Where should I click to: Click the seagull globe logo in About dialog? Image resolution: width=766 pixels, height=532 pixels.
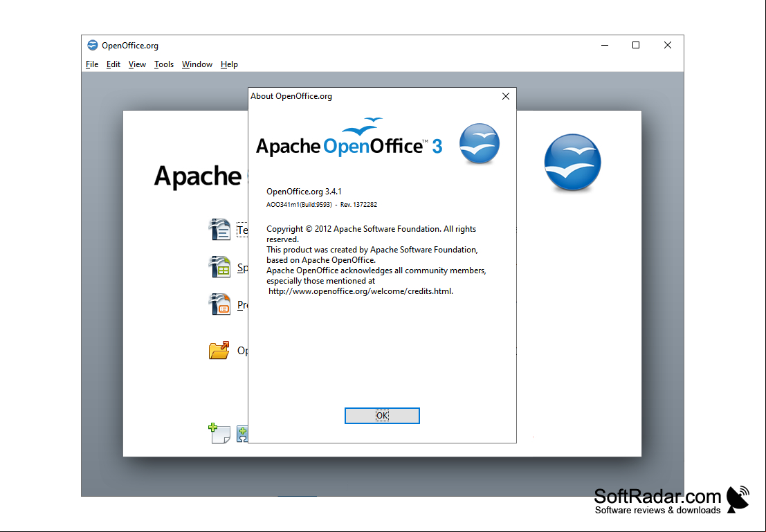[x=480, y=144]
